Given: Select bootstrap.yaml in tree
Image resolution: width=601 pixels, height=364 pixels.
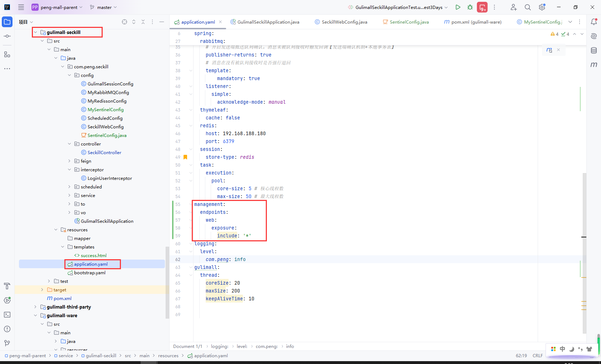Looking at the screenshot, I should pos(89,272).
